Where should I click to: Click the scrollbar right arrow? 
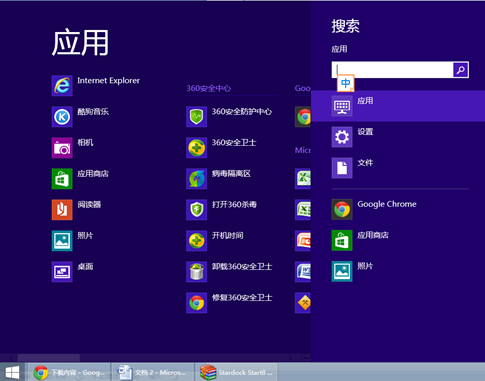pos(290,358)
